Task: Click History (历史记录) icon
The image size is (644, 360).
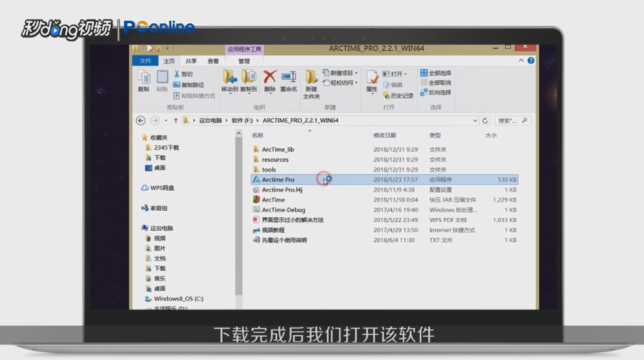Action: (386, 96)
